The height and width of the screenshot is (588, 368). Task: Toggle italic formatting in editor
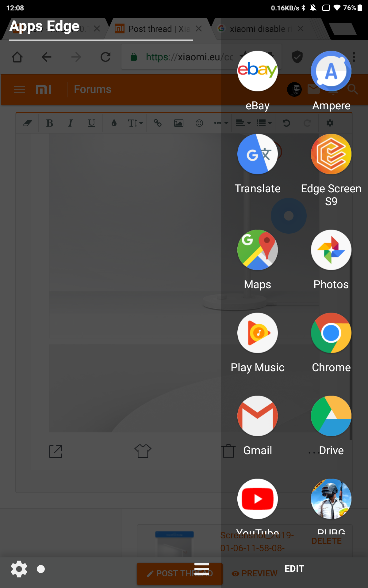[x=70, y=123]
